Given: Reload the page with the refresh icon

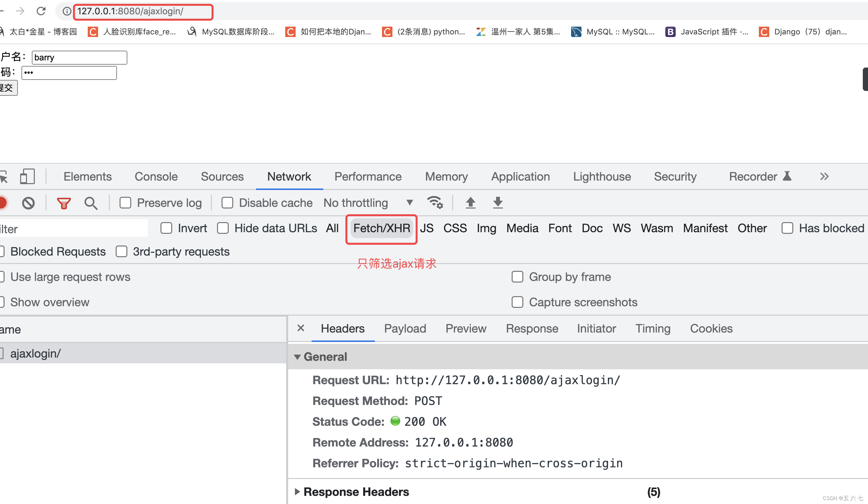Looking at the screenshot, I should tap(41, 11).
